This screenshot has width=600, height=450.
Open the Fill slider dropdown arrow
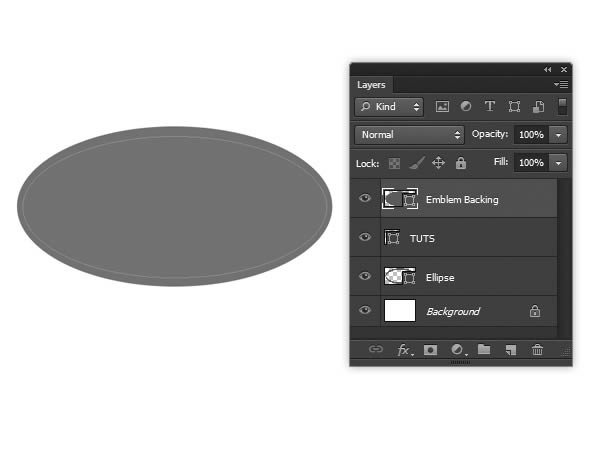[558, 163]
